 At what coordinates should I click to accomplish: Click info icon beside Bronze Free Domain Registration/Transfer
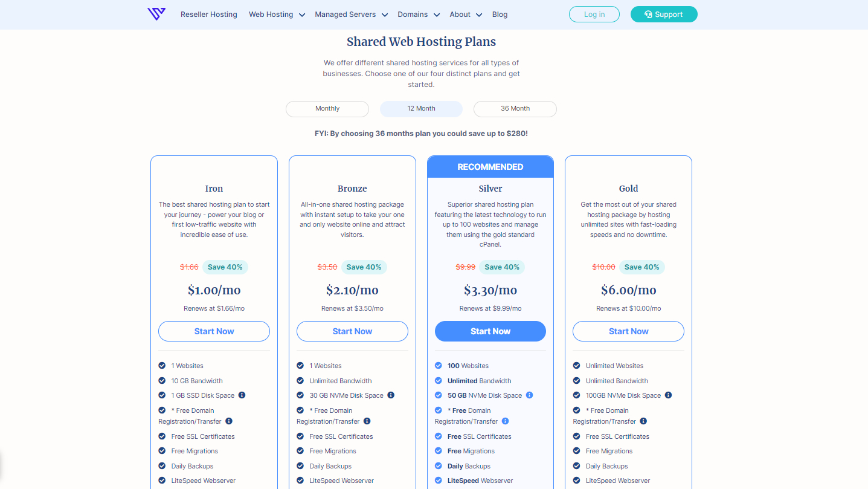[x=367, y=421]
